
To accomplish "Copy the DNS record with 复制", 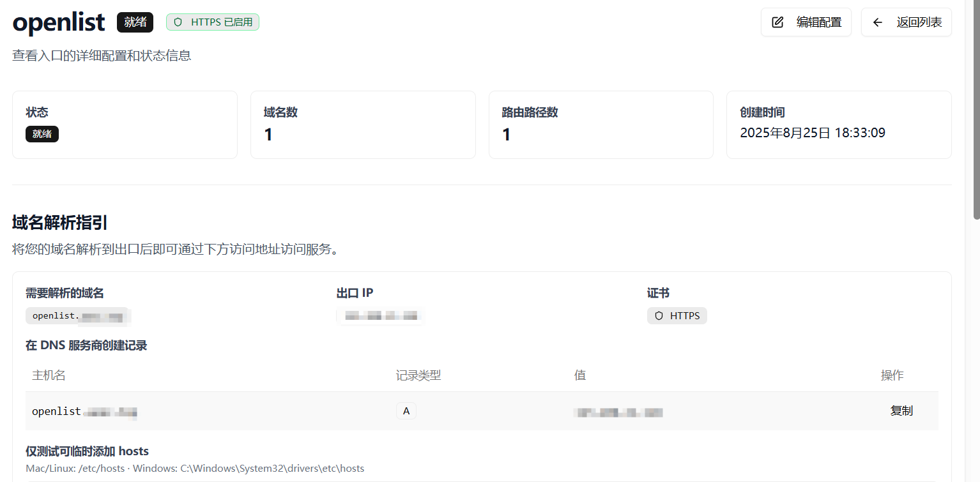I will click(x=901, y=411).
